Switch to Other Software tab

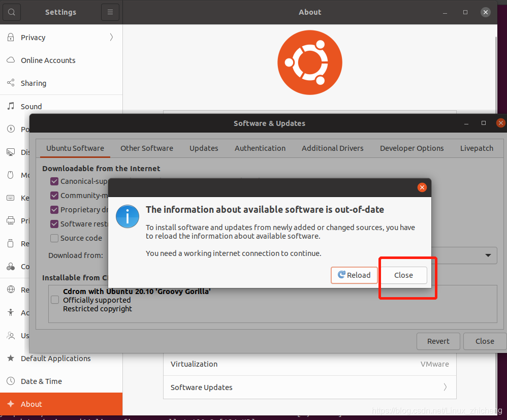point(147,148)
